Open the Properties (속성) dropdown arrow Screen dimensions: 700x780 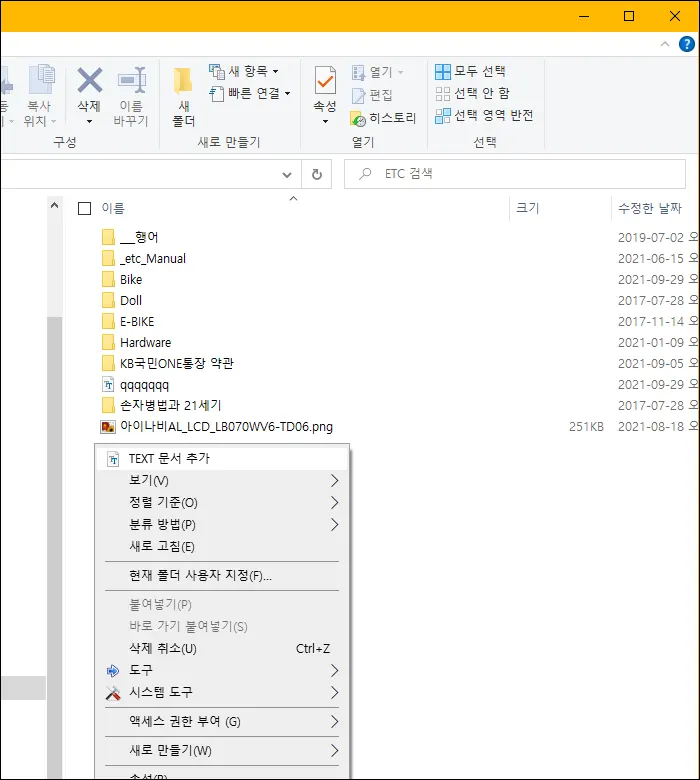325,121
